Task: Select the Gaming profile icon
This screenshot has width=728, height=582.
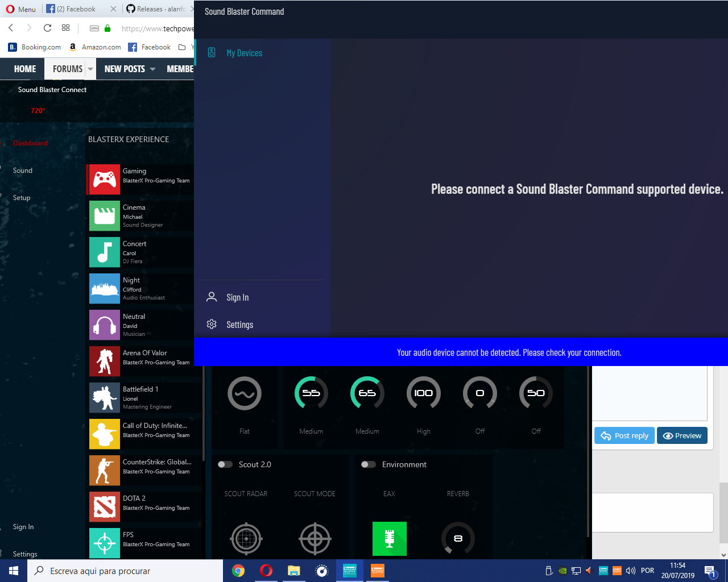Action: pos(105,180)
